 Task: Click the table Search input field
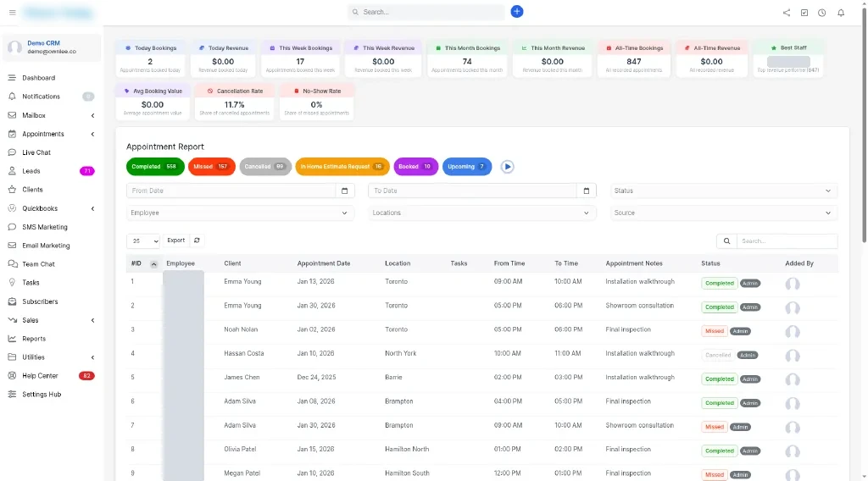[787, 241]
